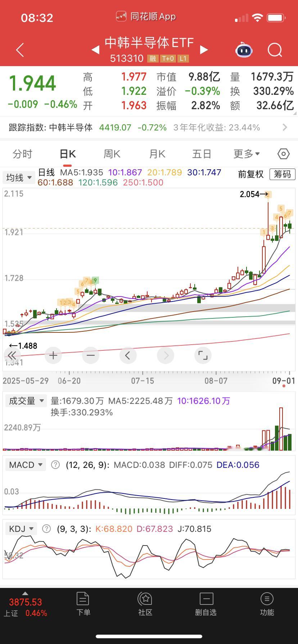298x644 pixels.
Task: Tap the 同花顺 App status bar label
Action: tap(146, 17)
